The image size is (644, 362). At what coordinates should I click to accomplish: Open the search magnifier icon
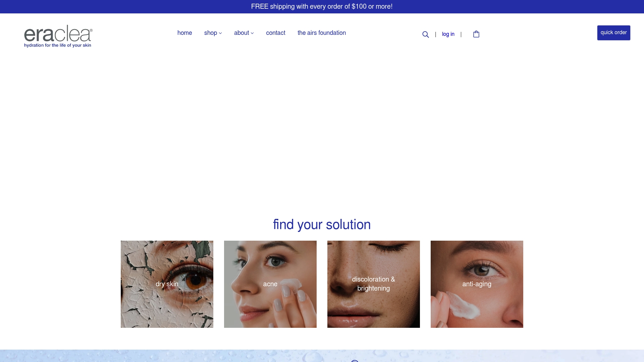[425, 34]
